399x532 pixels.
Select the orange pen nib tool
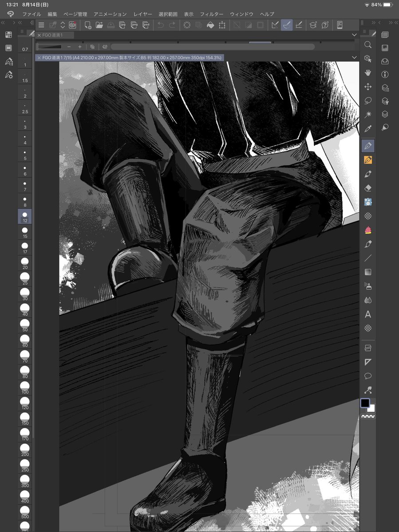tap(367, 160)
